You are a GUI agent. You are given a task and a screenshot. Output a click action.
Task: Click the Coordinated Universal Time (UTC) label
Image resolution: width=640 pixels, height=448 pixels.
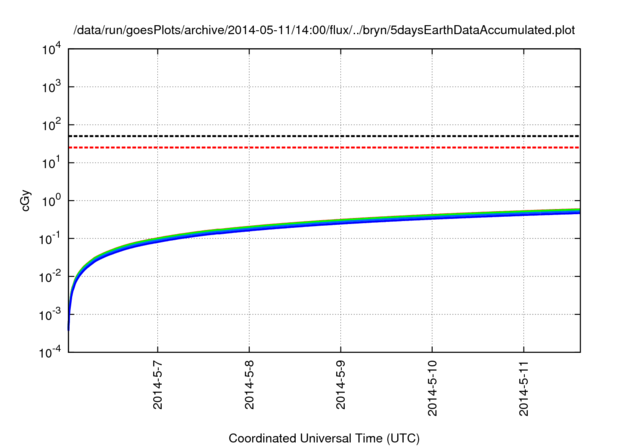pyautogui.click(x=324, y=438)
